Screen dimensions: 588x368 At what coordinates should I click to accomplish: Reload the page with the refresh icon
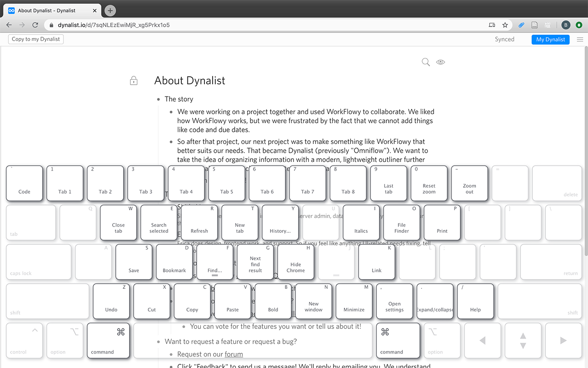[35, 25]
